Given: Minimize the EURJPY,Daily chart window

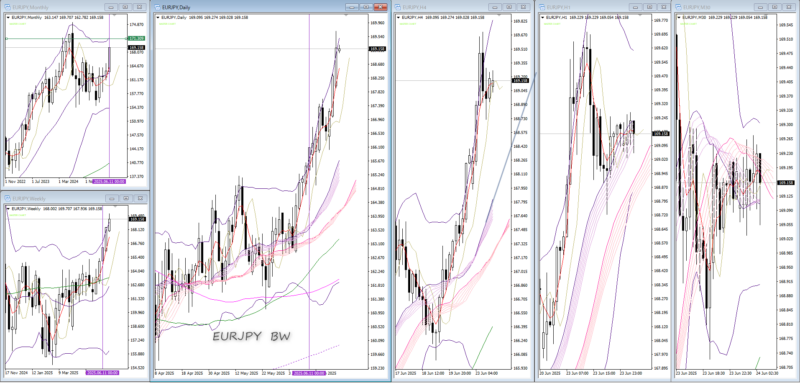Looking at the screenshot, I should point(352,7).
